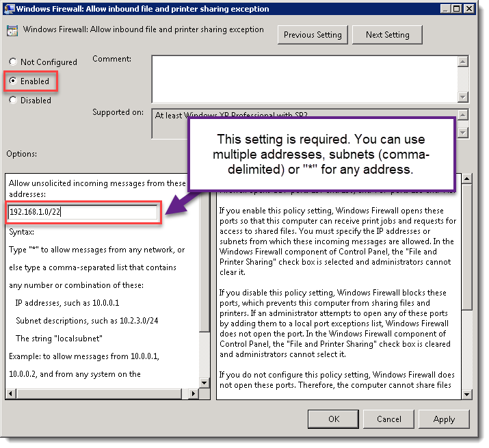Screen dimensions: 489x448
Task: Maximize the Windows Firewall dialog
Action: [x=457, y=9]
